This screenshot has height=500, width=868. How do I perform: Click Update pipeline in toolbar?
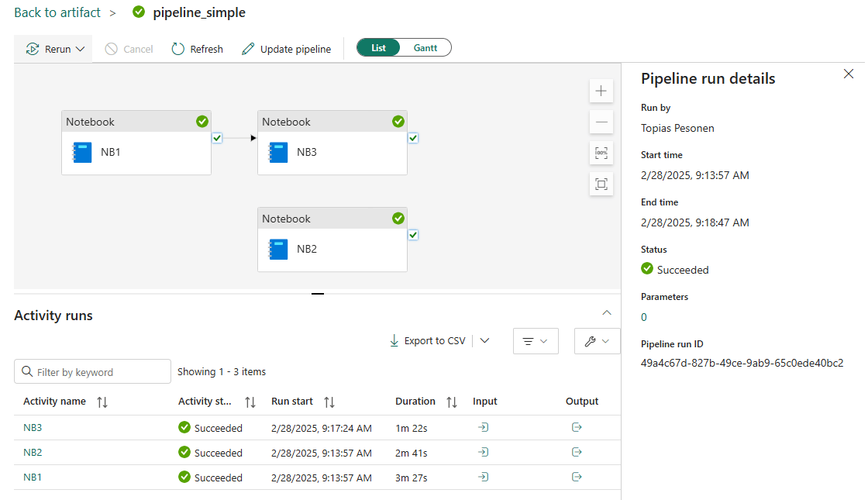(287, 49)
